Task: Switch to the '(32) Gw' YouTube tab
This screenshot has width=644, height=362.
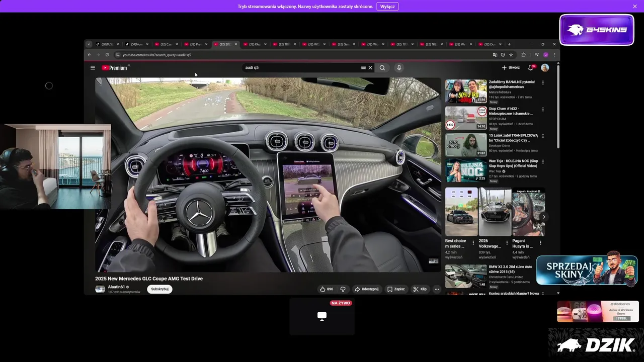Action: pos(343,44)
